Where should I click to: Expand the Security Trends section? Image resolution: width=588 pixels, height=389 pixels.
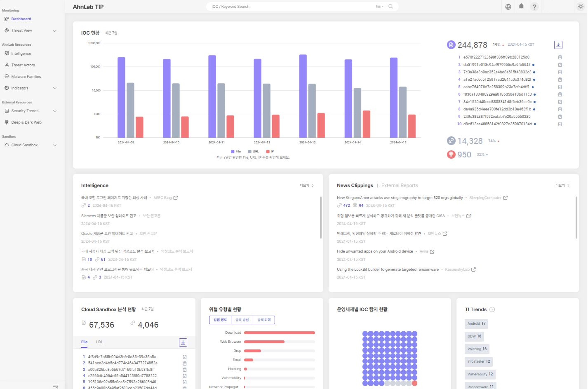(x=55, y=111)
